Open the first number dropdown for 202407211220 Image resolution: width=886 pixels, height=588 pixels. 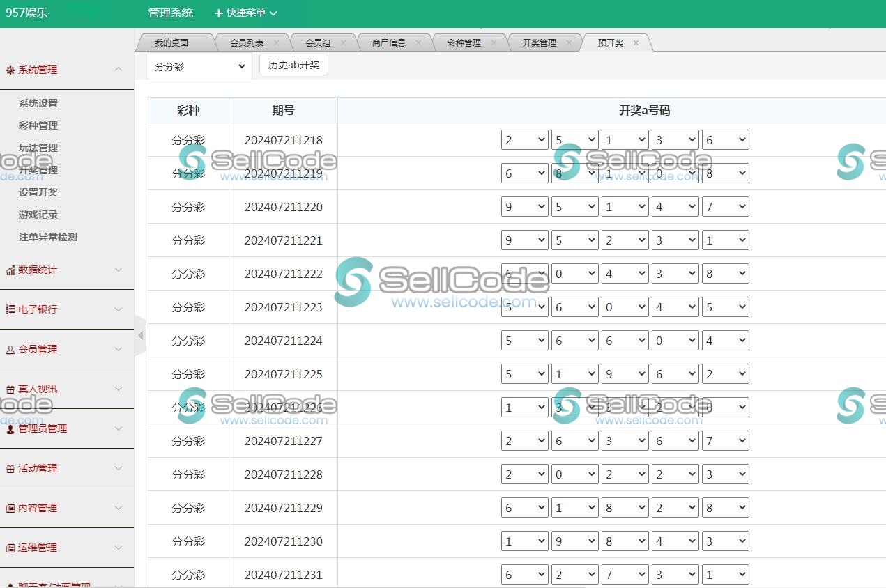click(524, 206)
